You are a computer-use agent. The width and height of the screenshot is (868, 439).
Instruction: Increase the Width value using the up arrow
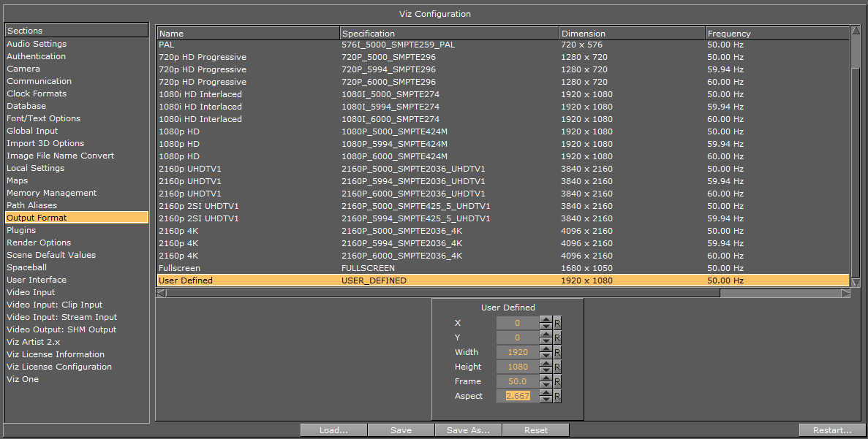click(546, 349)
